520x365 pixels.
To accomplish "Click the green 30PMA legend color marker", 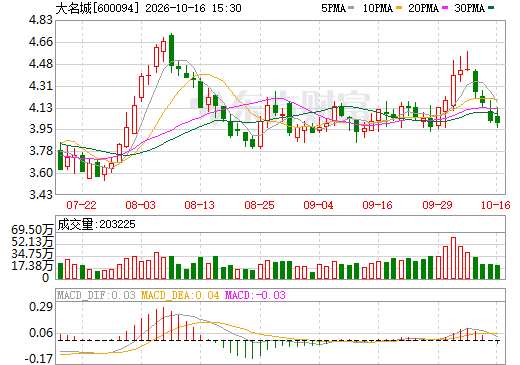I will (x=491, y=8).
